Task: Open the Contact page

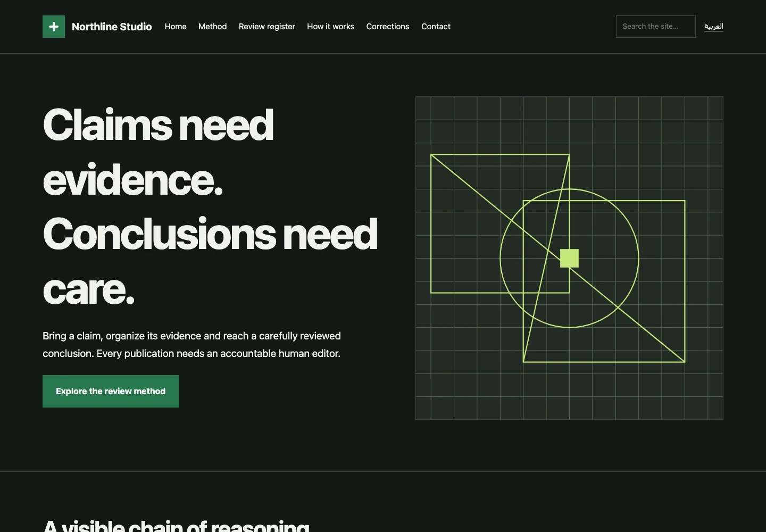Action: pyautogui.click(x=436, y=27)
